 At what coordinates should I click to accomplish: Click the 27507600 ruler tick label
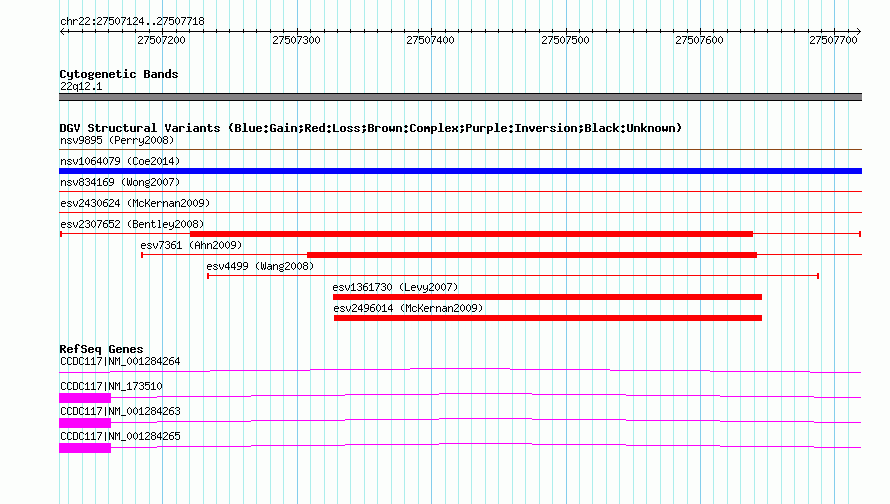[699, 40]
